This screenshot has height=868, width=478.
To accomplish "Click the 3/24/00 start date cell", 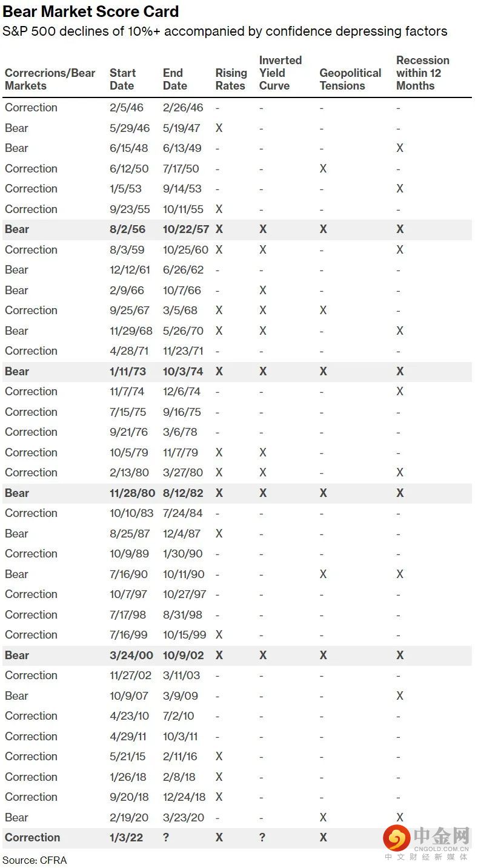I will pyautogui.click(x=130, y=656).
